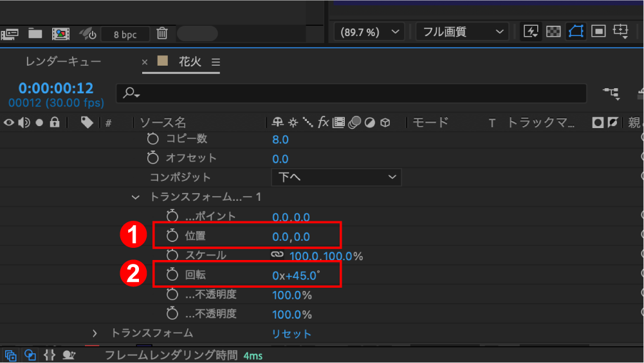Toggle stopwatch for ...ポイント anchor point

point(172,216)
